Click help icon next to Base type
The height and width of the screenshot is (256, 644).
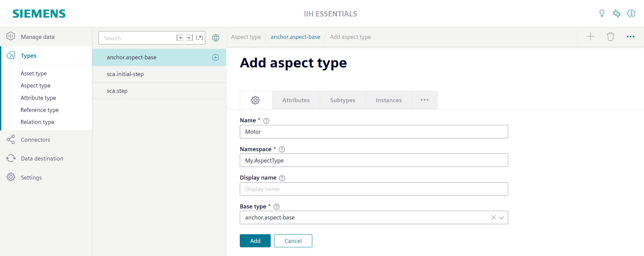click(276, 207)
